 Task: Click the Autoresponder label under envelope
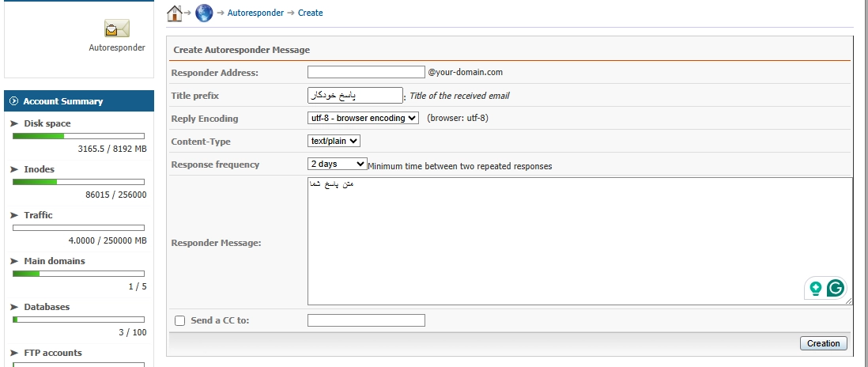pyautogui.click(x=117, y=47)
